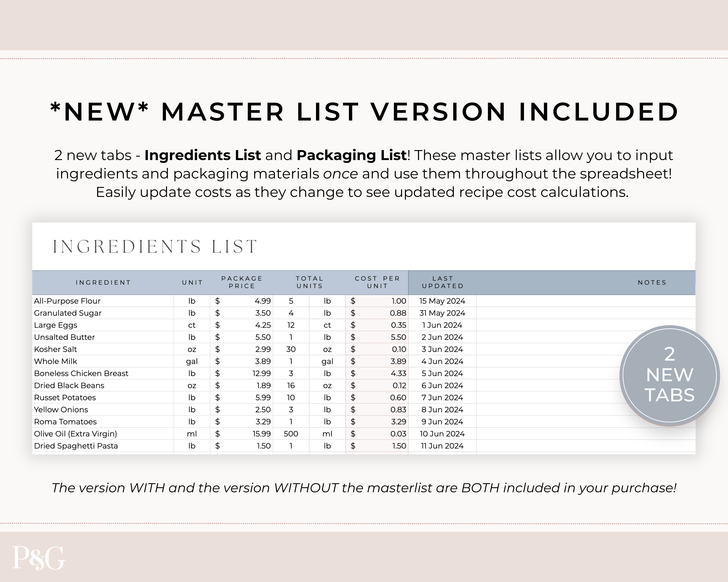Click the Last Updated column header
Image resolution: width=728 pixels, height=582 pixels.
pyautogui.click(x=443, y=283)
